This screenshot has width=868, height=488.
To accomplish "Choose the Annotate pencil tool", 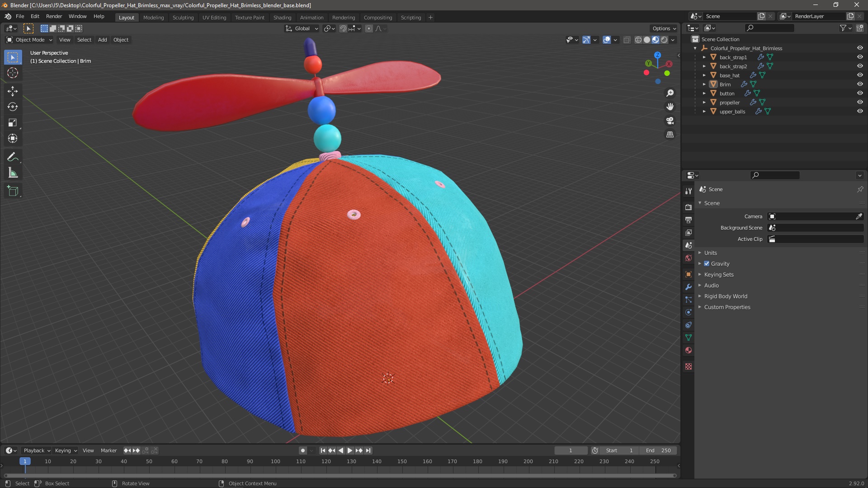I will coord(12,157).
